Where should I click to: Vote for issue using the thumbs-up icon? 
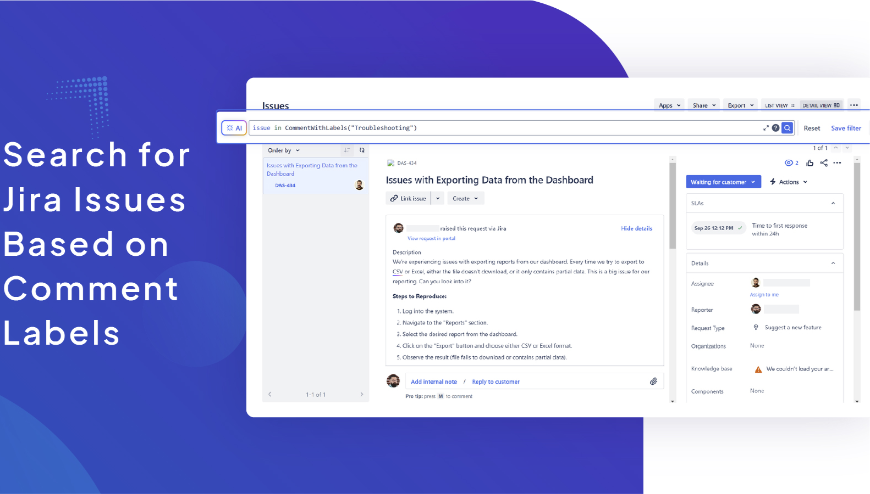(x=810, y=163)
